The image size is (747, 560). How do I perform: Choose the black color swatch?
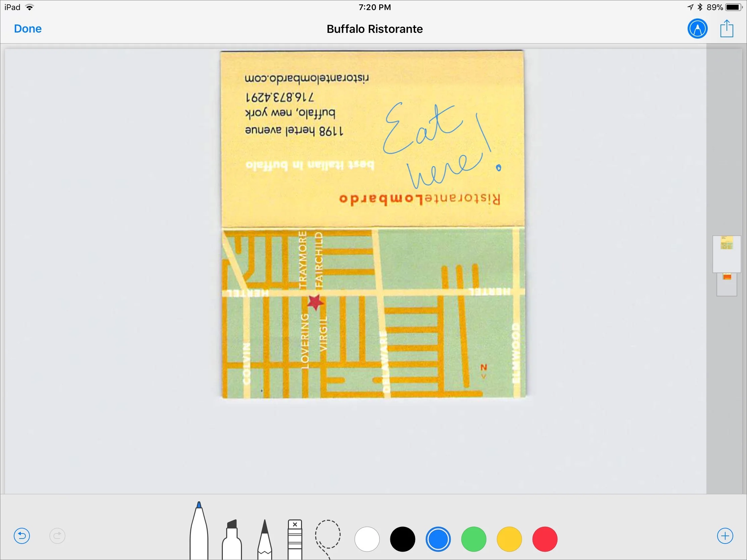403,539
